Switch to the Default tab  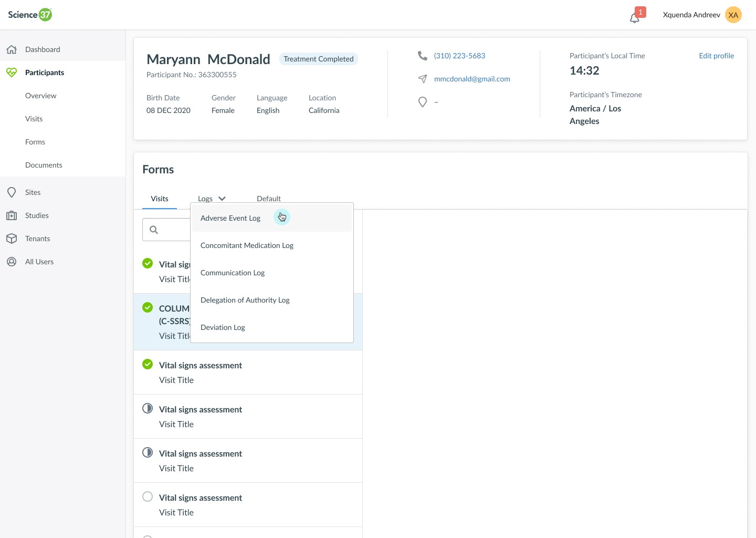(x=269, y=199)
